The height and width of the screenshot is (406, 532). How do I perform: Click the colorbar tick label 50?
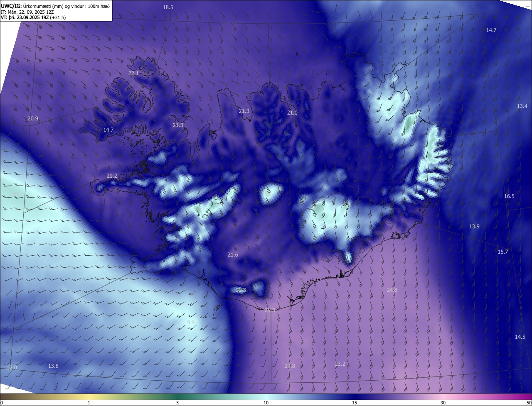tap(528, 403)
